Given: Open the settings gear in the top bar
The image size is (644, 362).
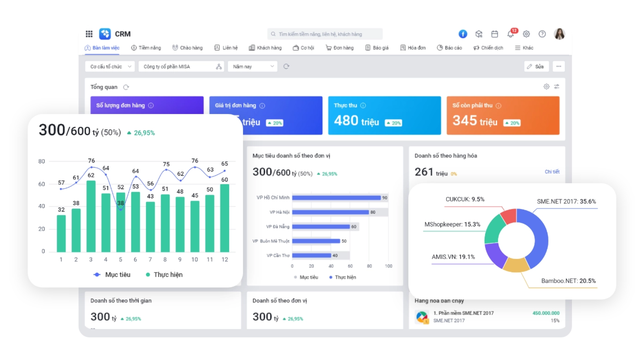Looking at the screenshot, I should [x=526, y=34].
